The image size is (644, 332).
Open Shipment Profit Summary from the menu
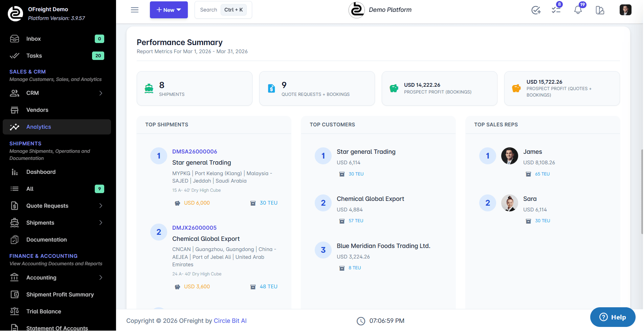[60, 294]
